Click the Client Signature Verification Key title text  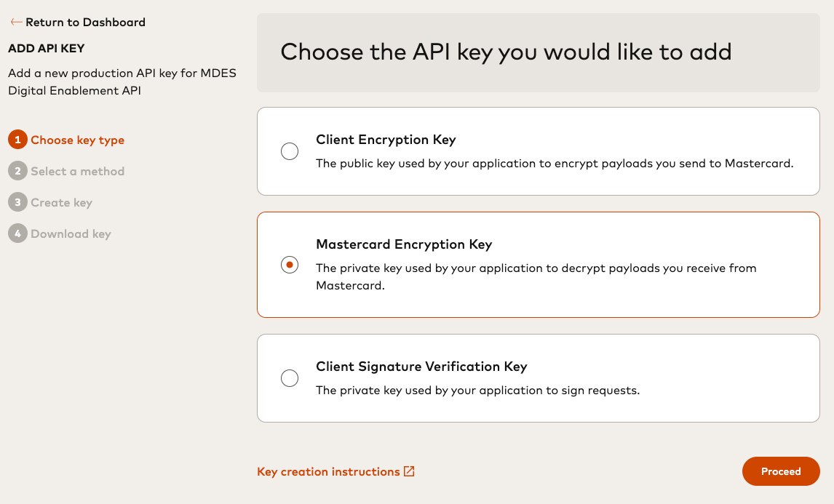[421, 367]
